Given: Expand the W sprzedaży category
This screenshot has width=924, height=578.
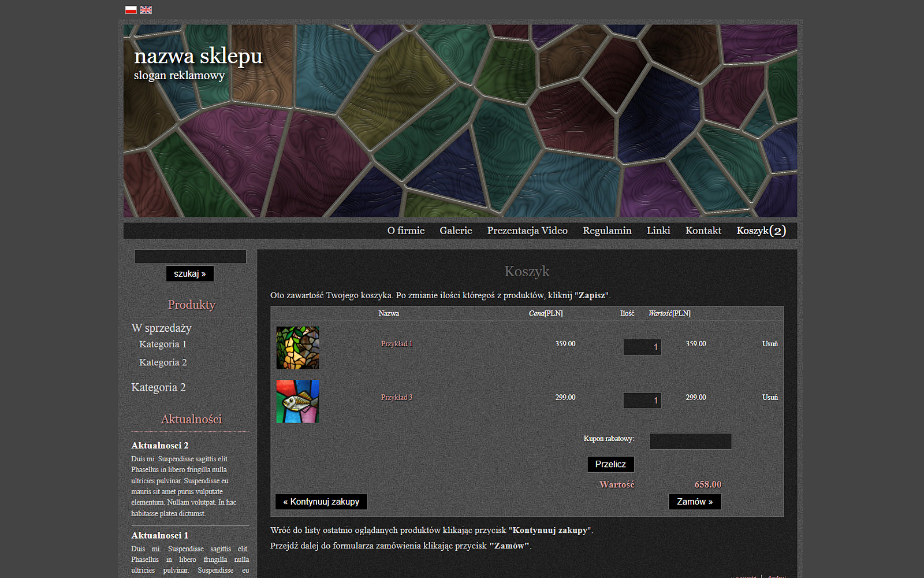Looking at the screenshot, I should pos(161,328).
